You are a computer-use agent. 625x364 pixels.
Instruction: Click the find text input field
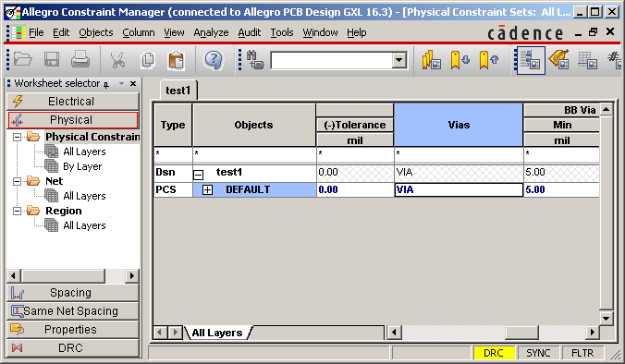point(331,61)
